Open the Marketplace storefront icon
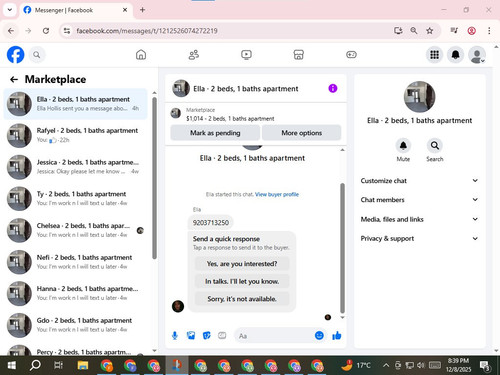The width and height of the screenshot is (500, 375). [x=299, y=55]
